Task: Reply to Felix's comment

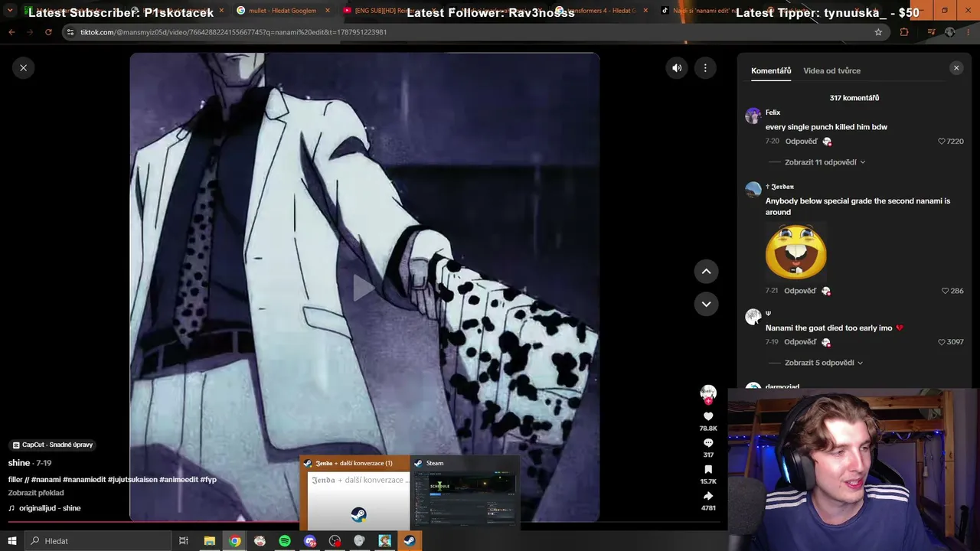Action: (801, 142)
